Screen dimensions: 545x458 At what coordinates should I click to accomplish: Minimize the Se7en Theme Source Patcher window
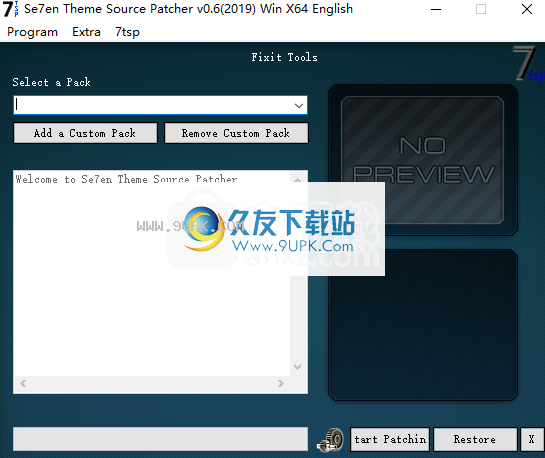point(436,9)
